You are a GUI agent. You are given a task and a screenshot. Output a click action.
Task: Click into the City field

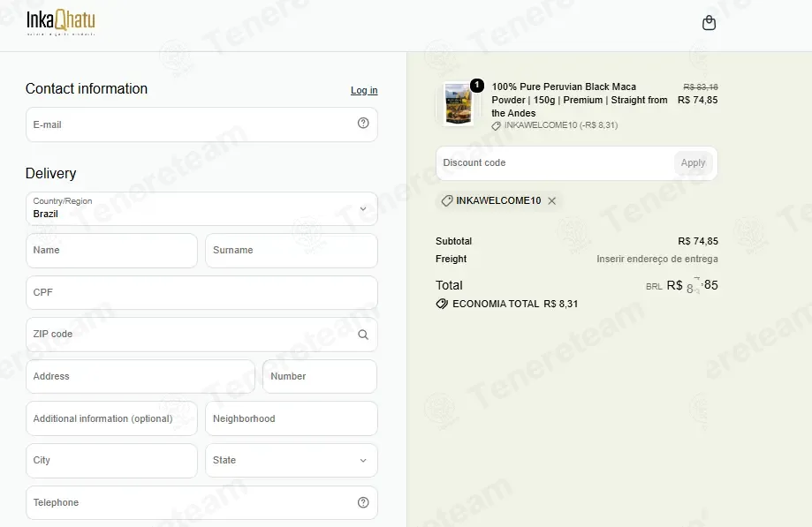tap(111, 460)
